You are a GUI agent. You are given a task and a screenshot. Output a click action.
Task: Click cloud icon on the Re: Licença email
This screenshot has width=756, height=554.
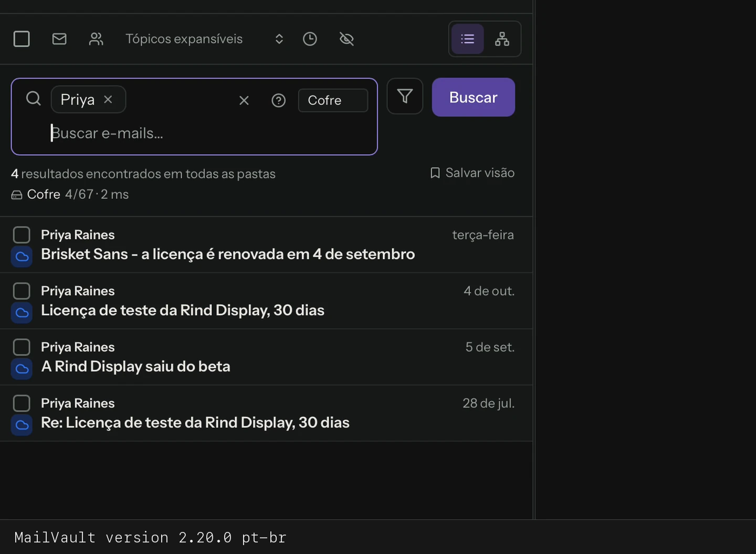point(22,425)
